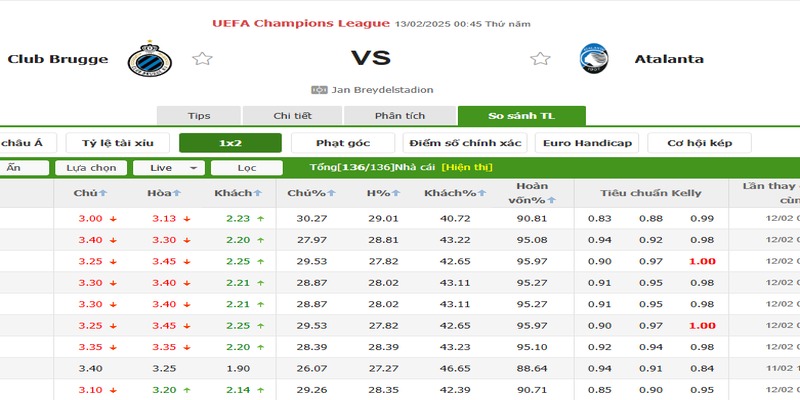This screenshot has width=800, height=400.
Task: Favorite Atalanta with the star icon
Action: [540, 59]
